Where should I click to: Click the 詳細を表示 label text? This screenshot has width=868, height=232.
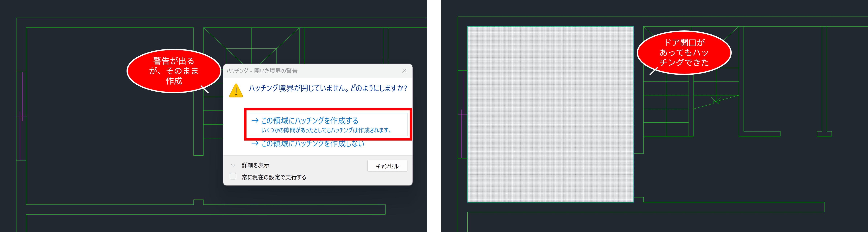tap(255, 165)
